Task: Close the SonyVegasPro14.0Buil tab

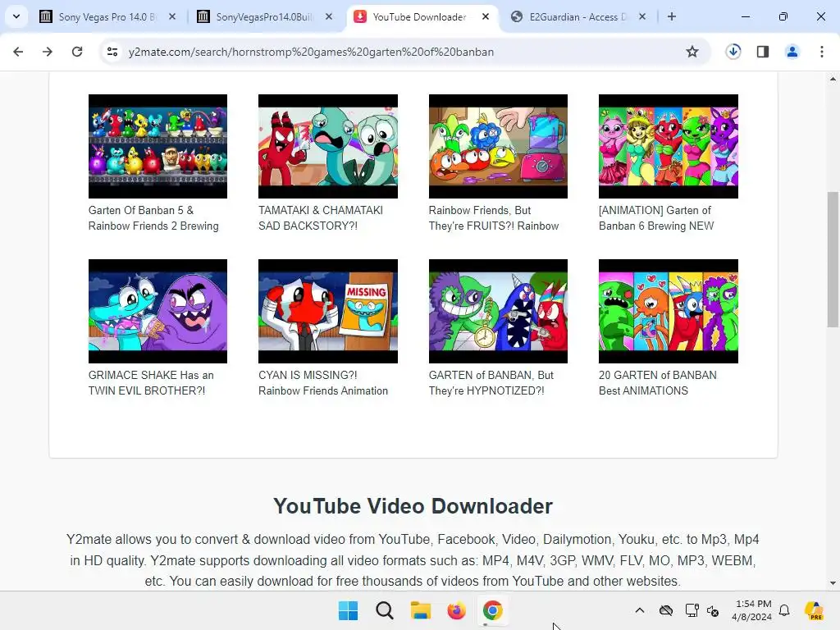Action: tap(329, 16)
